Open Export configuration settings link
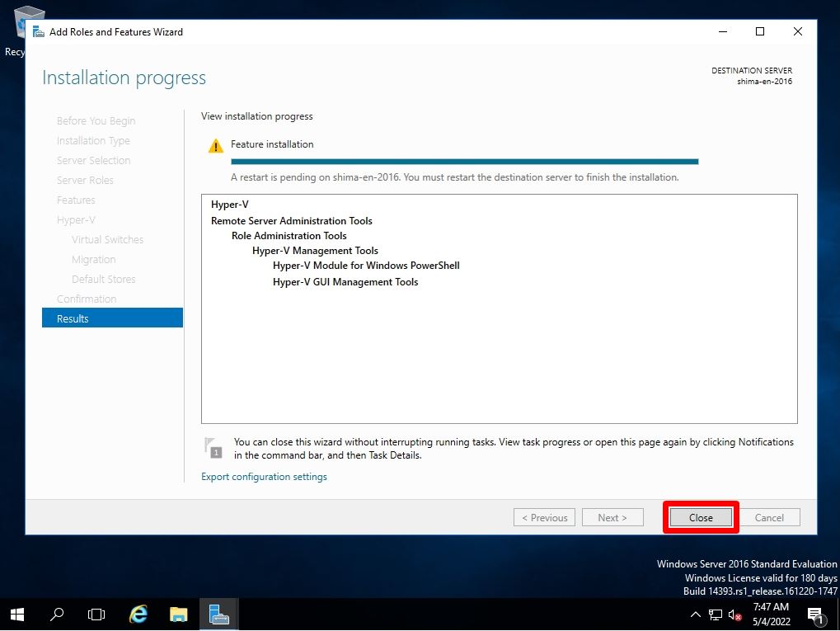The width and height of the screenshot is (840, 631). coord(264,477)
